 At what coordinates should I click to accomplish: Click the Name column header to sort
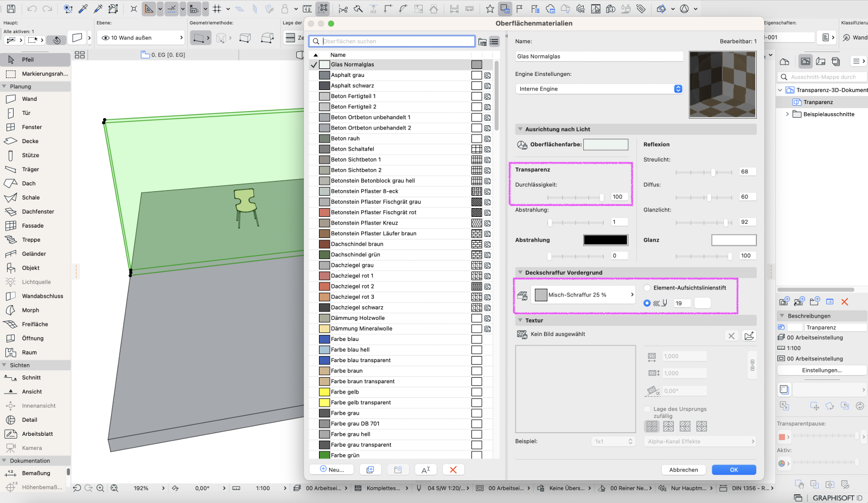pyautogui.click(x=338, y=55)
